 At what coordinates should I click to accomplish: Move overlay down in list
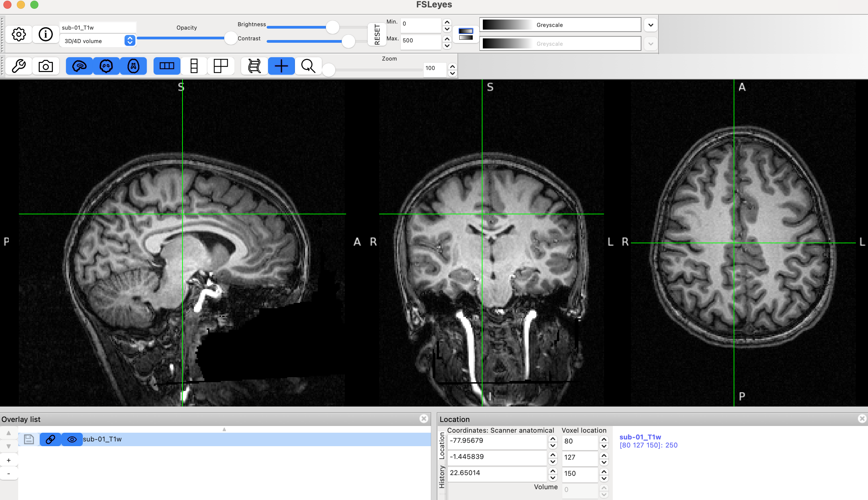click(x=9, y=447)
